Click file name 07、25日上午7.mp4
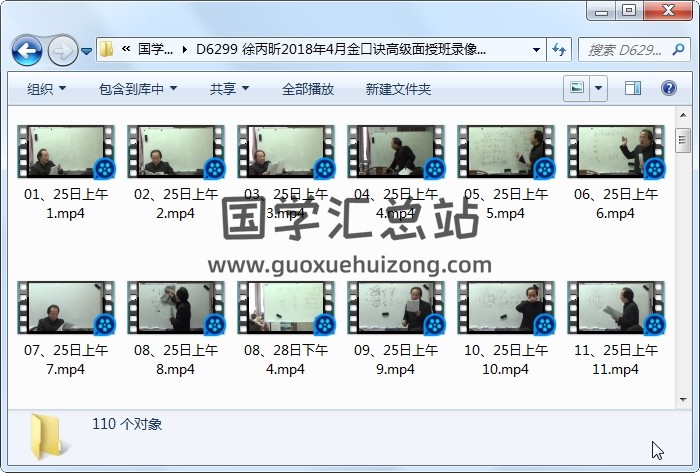The width and height of the screenshot is (700, 473). coord(66,360)
